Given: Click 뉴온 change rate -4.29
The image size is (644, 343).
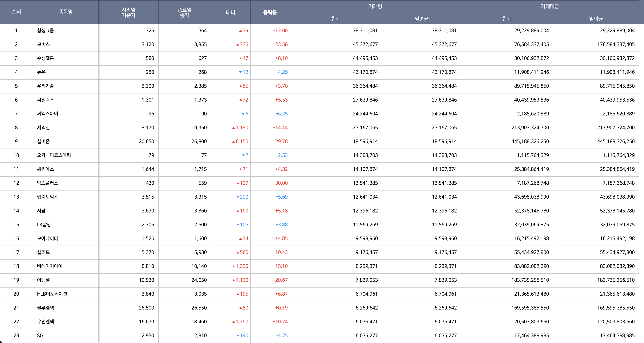Looking at the screenshot, I should point(281,72).
